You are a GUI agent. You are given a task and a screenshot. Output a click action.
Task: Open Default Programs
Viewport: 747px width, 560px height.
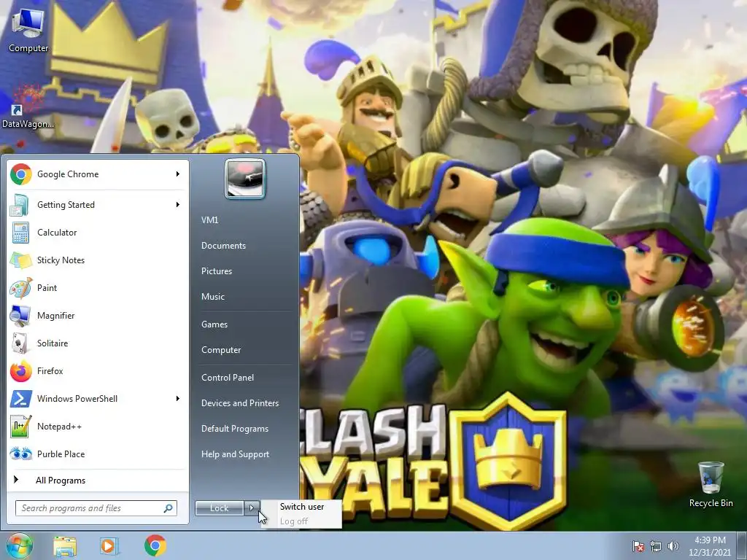coord(235,429)
